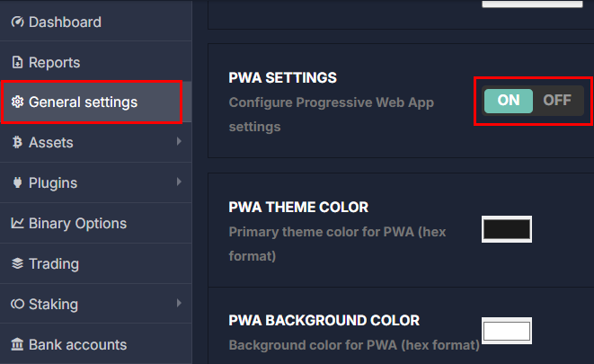Pick the PWA background color swatch
Image resolution: width=594 pixels, height=364 pixels.
[x=507, y=331]
